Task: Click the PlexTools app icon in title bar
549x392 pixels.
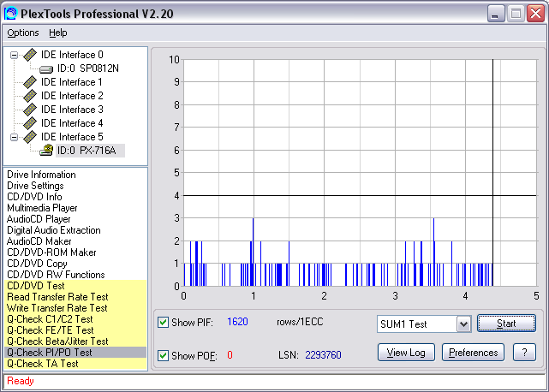Action: tap(10, 14)
